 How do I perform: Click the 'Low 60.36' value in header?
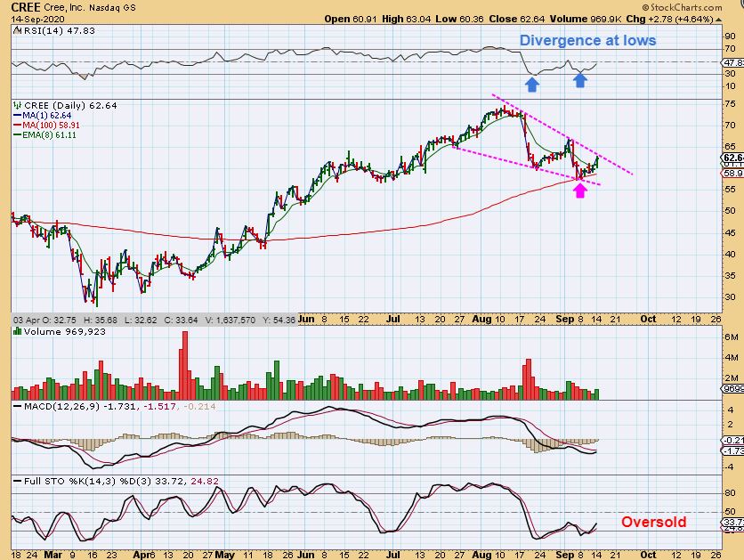(x=459, y=19)
